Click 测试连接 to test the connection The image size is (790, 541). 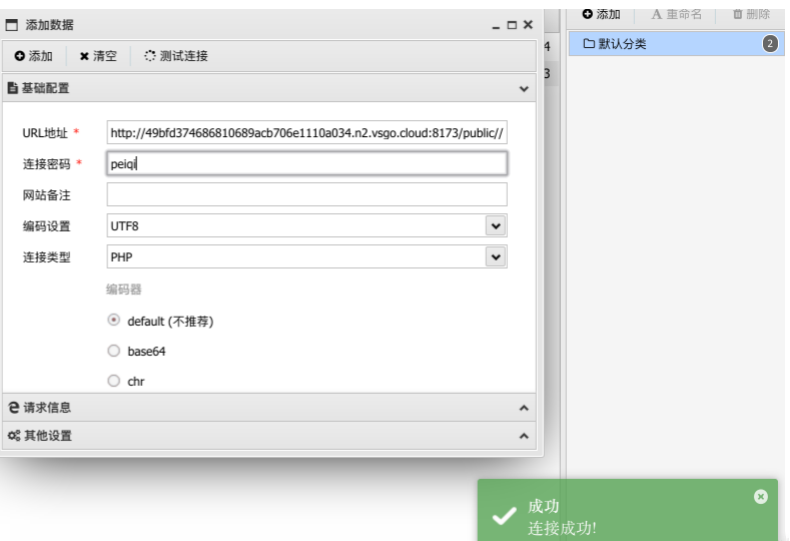click(x=176, y=56)
